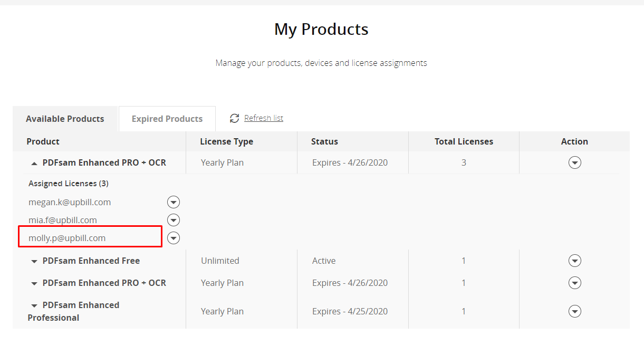
Task: Expand the PDFsam Enhanced Free row triangle
Action: (34, 261)
